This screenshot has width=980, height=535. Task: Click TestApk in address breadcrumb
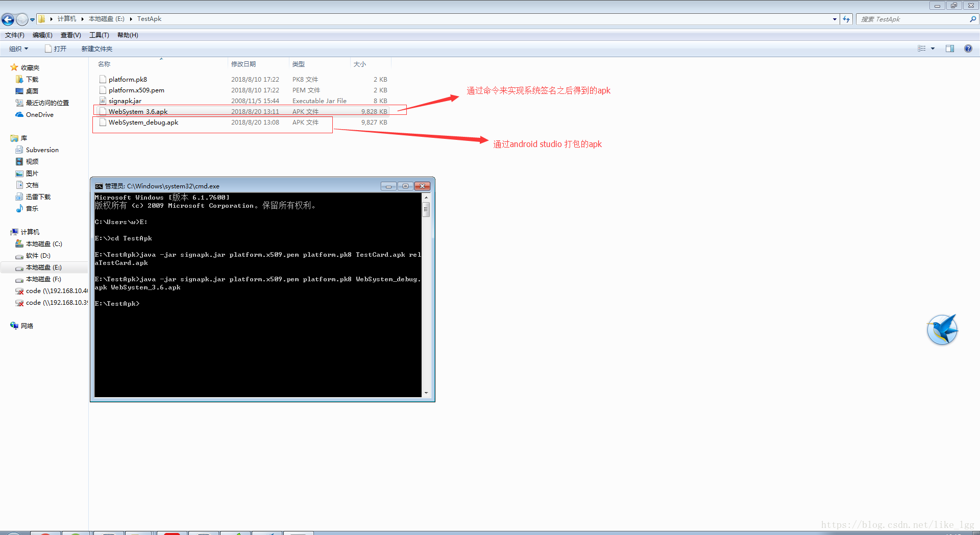(x=149, y=19)
